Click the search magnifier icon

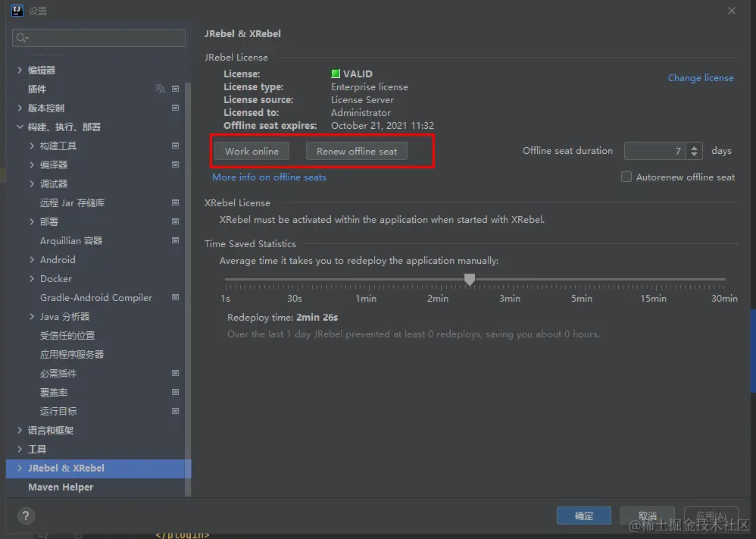(x=22, y=38)
